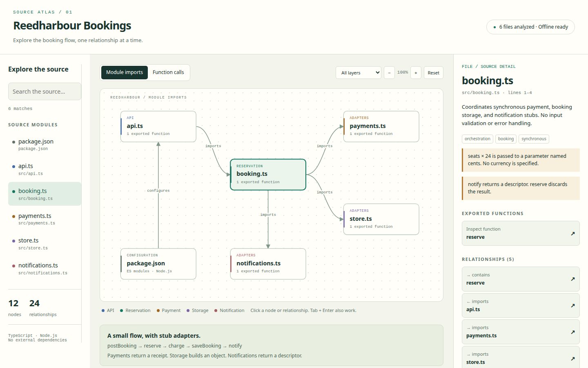Select package.json in the source modules list
The width and height of the screenshot is (588, 368).
pyautogui.click(x=45, y=144)
